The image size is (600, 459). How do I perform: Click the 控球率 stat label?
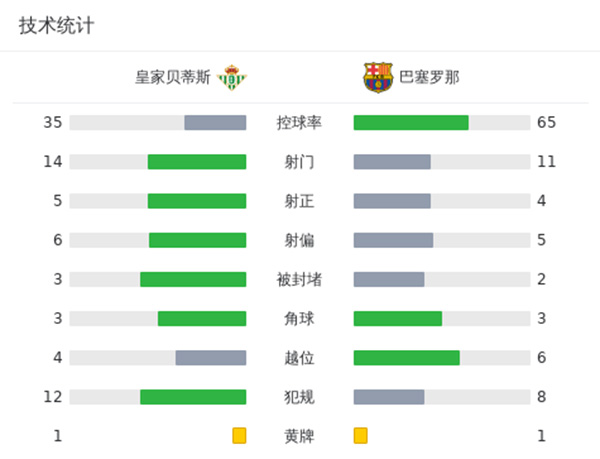tap(299, 123)
